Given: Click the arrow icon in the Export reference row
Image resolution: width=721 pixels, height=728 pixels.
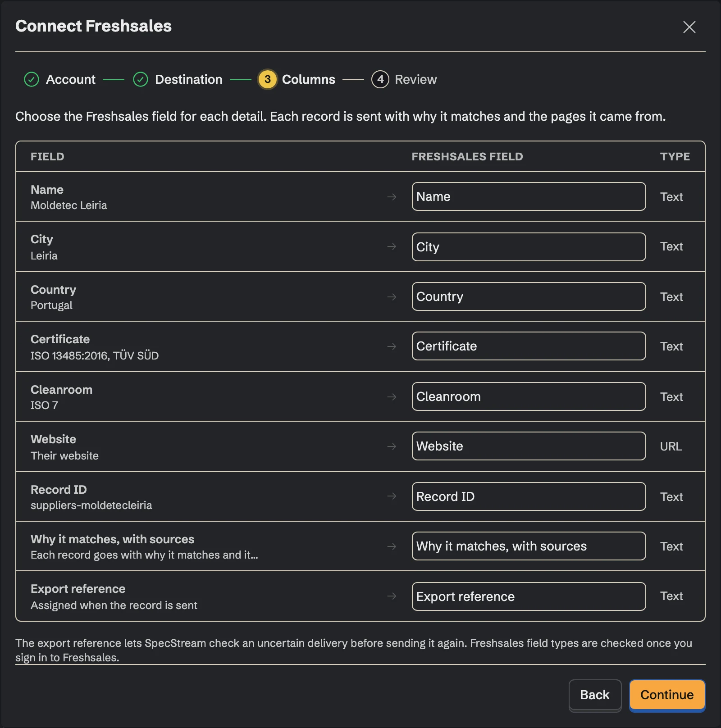Looking at the screenshot, I should (x=392, y=596).
